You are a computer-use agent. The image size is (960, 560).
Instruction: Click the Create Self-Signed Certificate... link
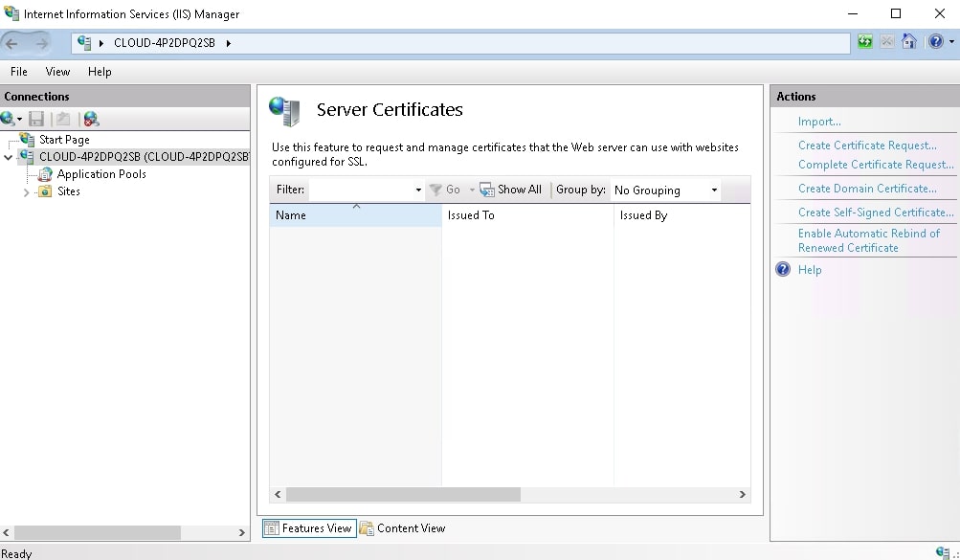pos(876,212)
